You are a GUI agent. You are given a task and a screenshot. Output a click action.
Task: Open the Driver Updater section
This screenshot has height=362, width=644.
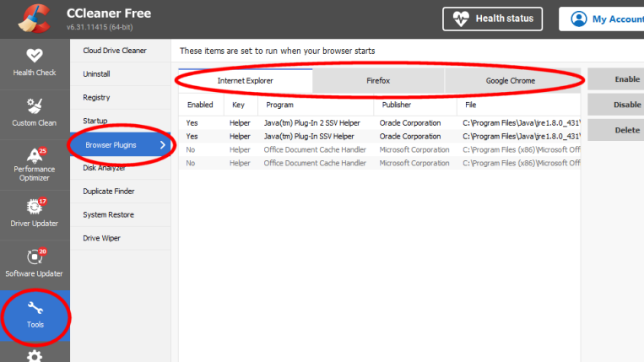pos(35,213)
